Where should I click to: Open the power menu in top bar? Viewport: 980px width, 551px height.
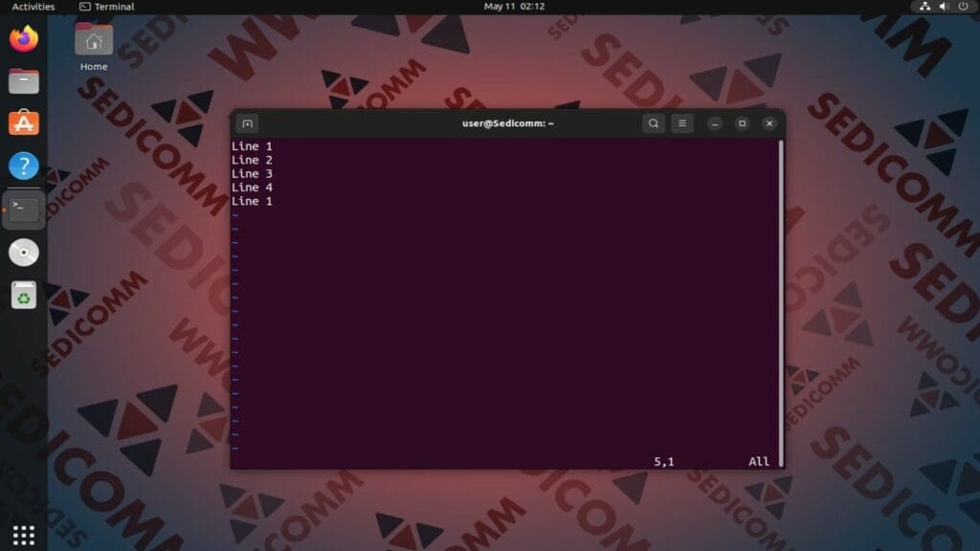pyautogui.click(x=964, y=7)
